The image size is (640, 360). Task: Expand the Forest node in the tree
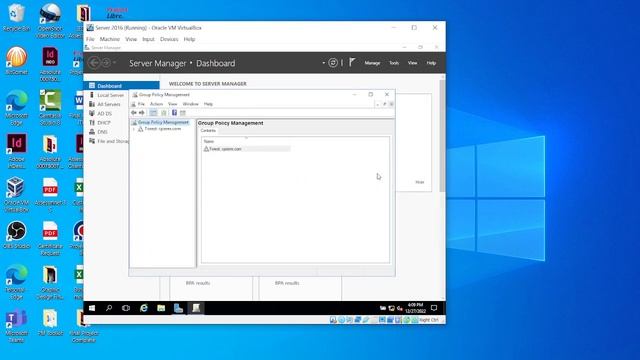click(133, 129)
